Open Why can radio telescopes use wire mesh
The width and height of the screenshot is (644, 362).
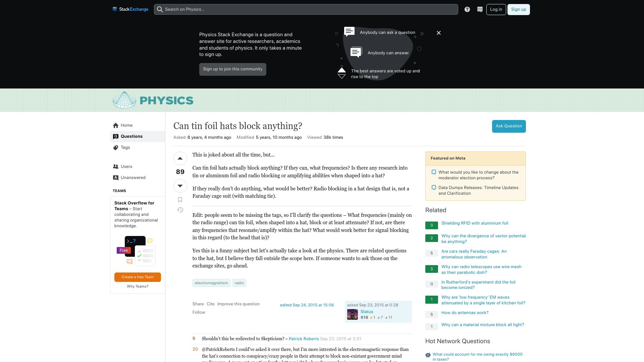pyautogui.click(x=481, y=269)
